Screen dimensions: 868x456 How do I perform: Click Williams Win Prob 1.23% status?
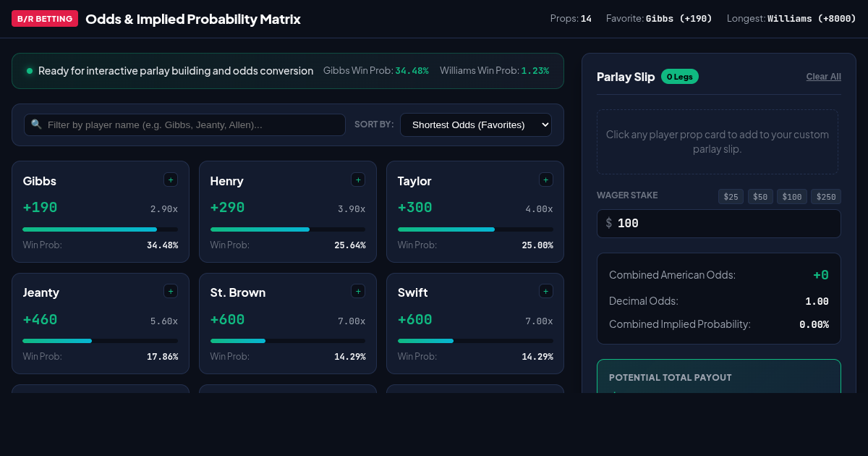point(494,71)
